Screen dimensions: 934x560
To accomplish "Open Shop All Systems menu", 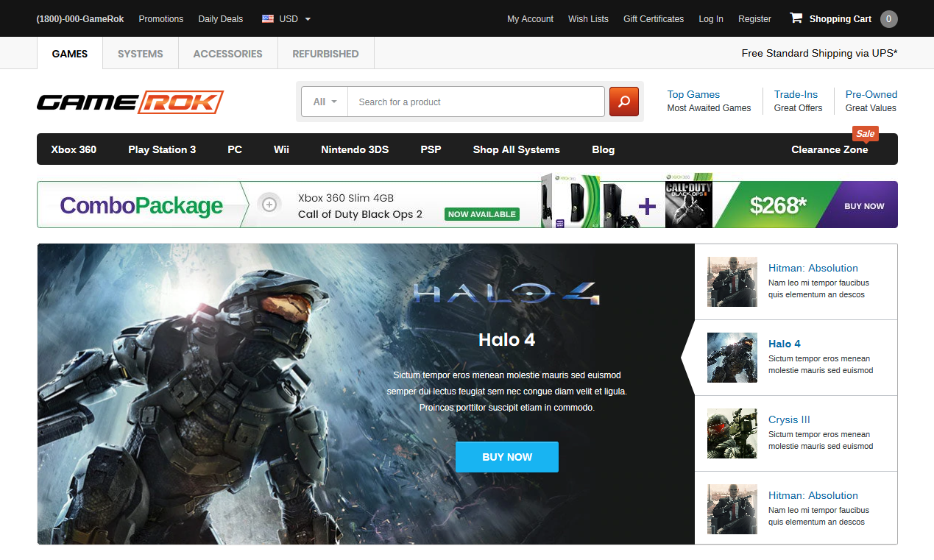I will [x=517, y=149].
